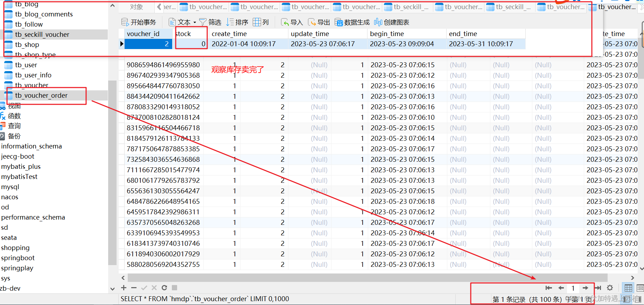Click the 创建图表 create chart button
The height and width of the screenshot is (305, 644).
392,22
